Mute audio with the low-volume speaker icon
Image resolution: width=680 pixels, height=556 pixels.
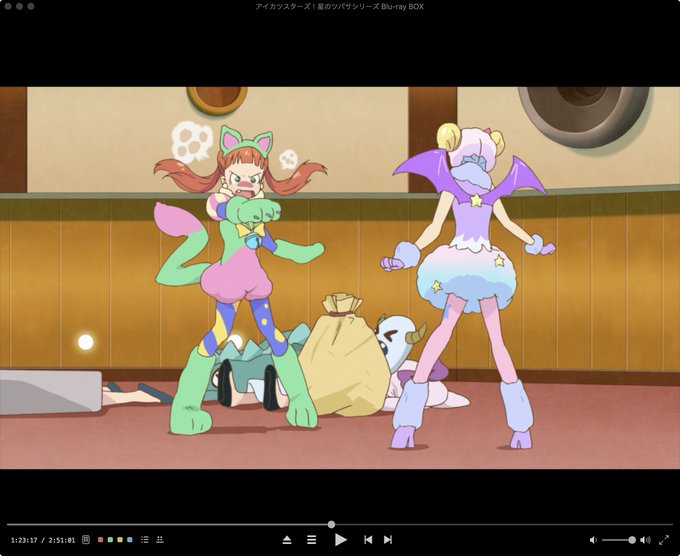point(593,540)
